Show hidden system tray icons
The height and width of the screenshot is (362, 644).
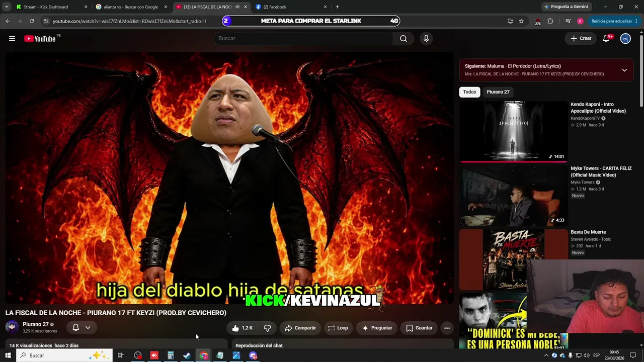(x=546, y=355)
